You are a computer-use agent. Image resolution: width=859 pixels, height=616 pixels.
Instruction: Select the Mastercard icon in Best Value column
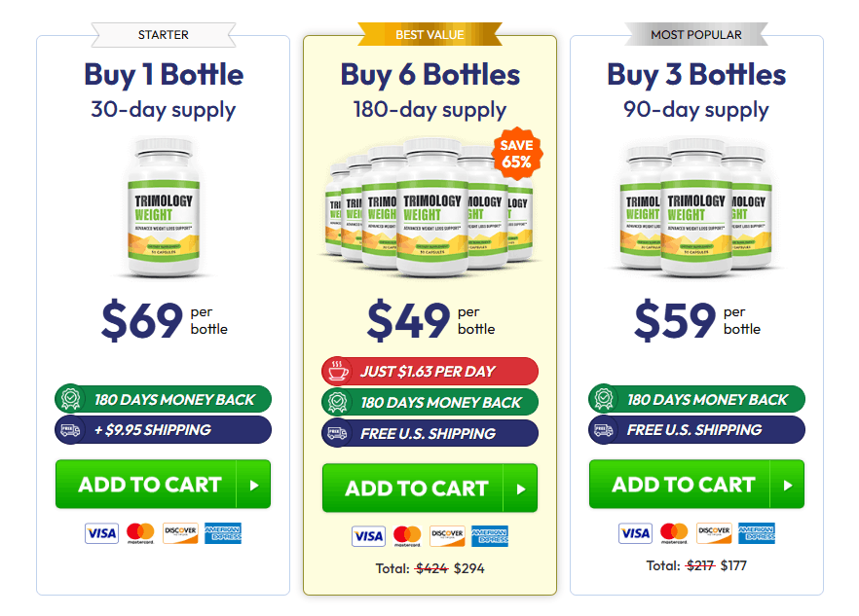pyautogui.click(x=405, y=536)
